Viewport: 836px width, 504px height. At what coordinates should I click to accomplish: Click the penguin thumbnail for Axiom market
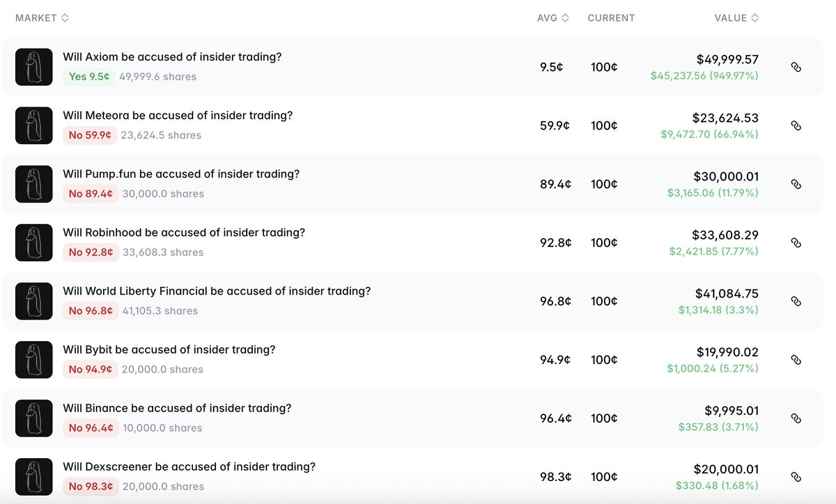click(x=34, y=67)
